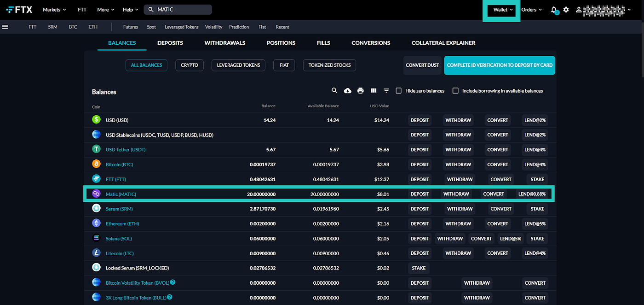
Task: Withdraw Bitcoin (BTC)
Action: [x=458, y=164]
